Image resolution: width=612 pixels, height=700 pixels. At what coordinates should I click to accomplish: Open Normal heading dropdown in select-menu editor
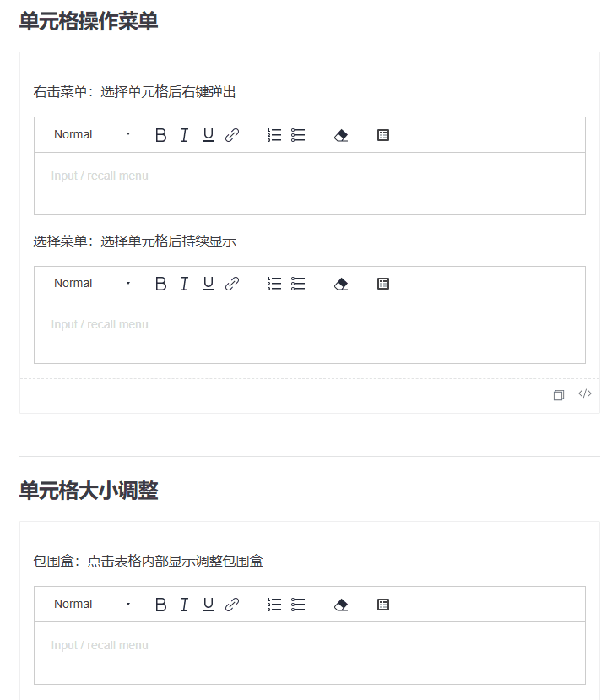[92, 283]
